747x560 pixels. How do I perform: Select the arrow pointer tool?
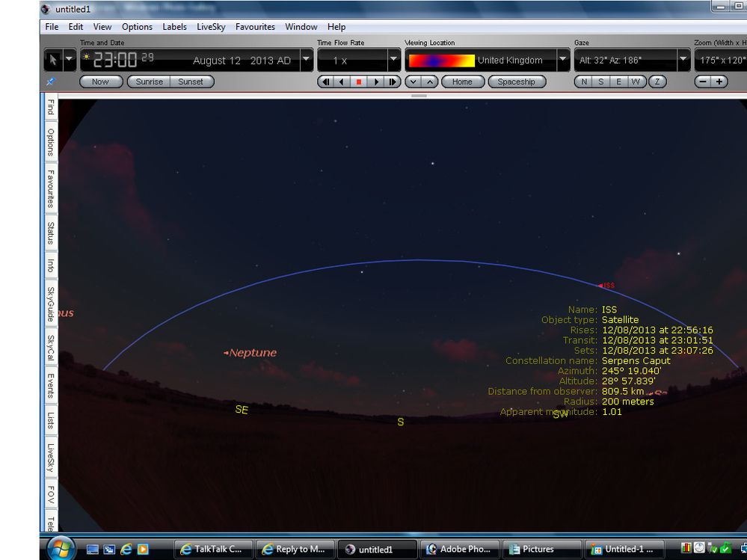[x=53, y=60]
